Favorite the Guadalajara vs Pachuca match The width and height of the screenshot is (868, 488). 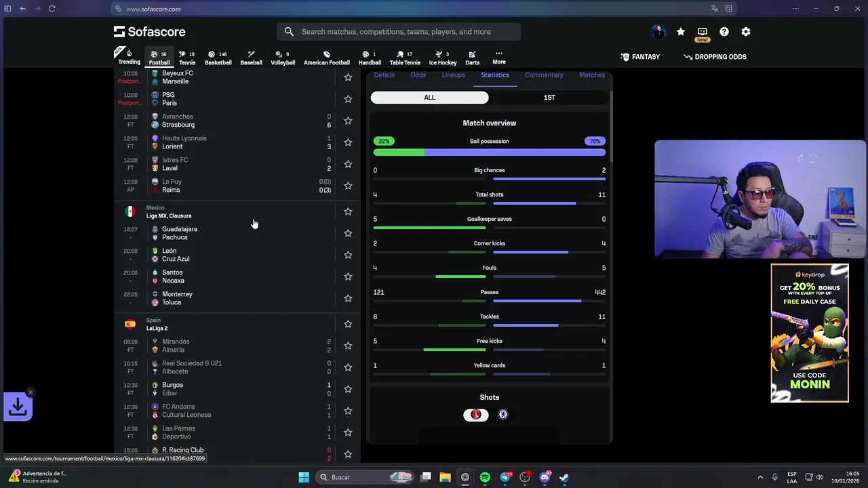tap(348, 233)
